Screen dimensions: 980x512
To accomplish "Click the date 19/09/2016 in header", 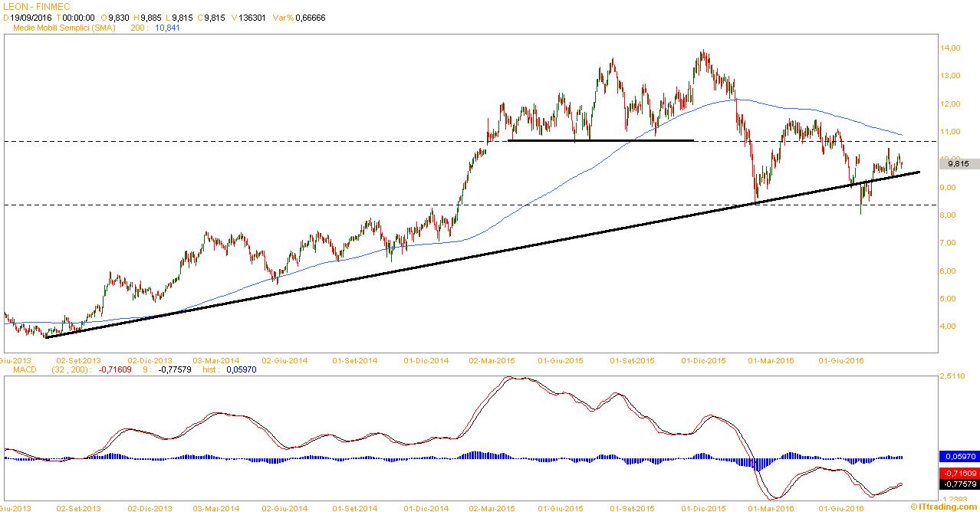I will click(31, 18).
